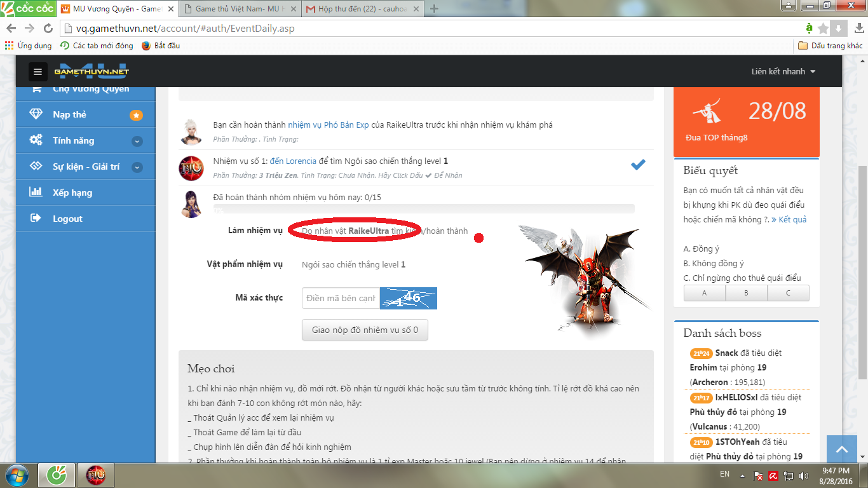Open the hamburger menu icon
This screenshot has height=488, width=868.
coord(37,72)
